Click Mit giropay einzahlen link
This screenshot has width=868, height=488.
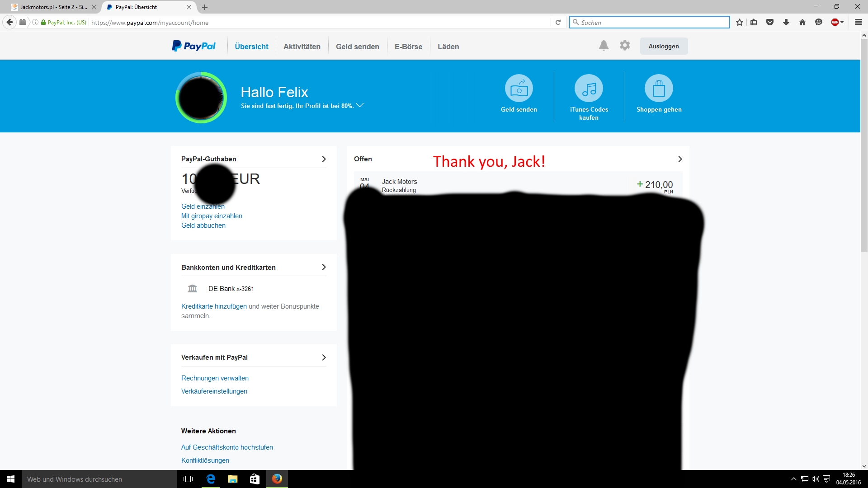(212, 216)
